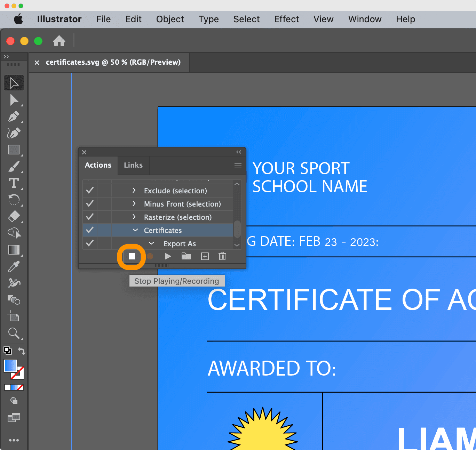Select the Zoom magnifier tool
Image resolution: width=476 pixels, height=450 pixels.
pyautogui.click(x=14, y=333)
